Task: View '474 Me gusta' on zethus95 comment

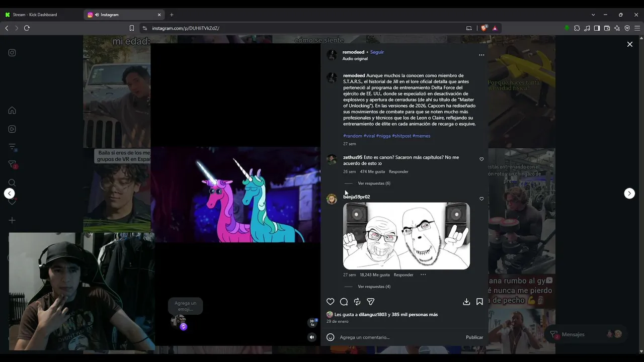Action: [372, 172]
